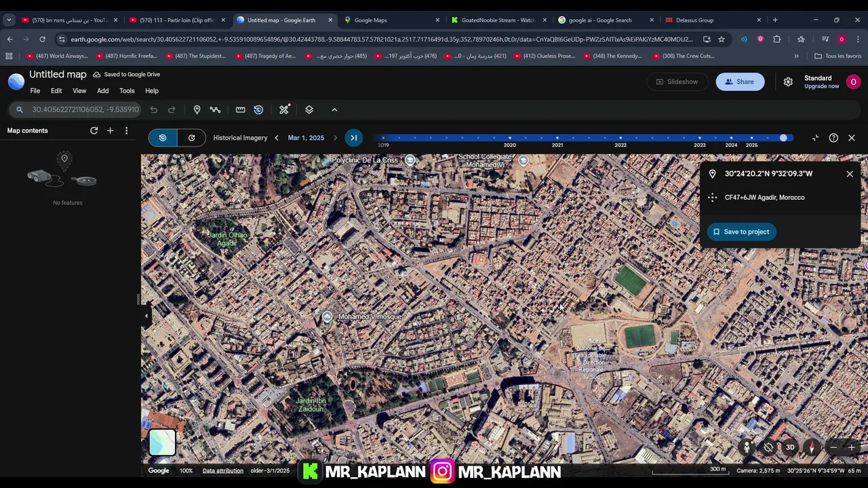This screenshot has height=488, width=868.
Task: Open the timeline help question icon
Action: tap(833, 138)
